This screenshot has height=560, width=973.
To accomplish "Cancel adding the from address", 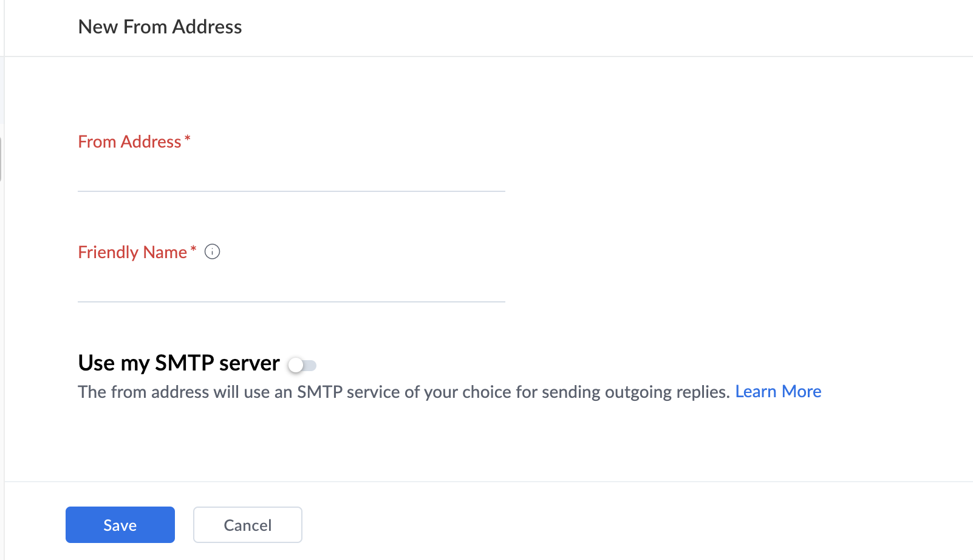I will 248,525.
